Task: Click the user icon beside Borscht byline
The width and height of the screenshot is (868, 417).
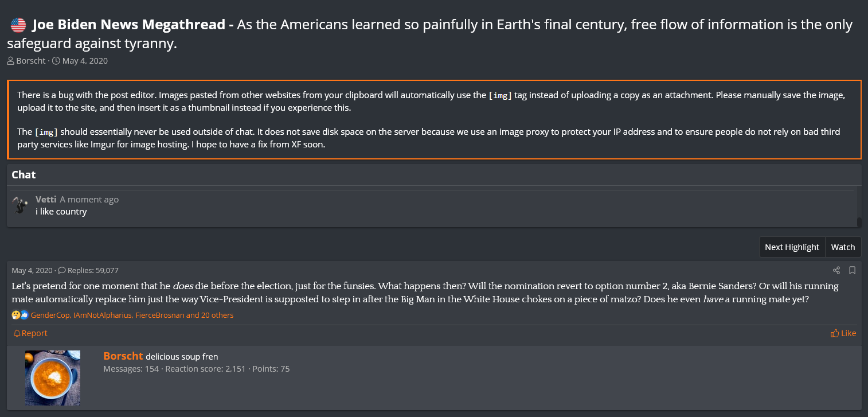Action: click(11, 61)
